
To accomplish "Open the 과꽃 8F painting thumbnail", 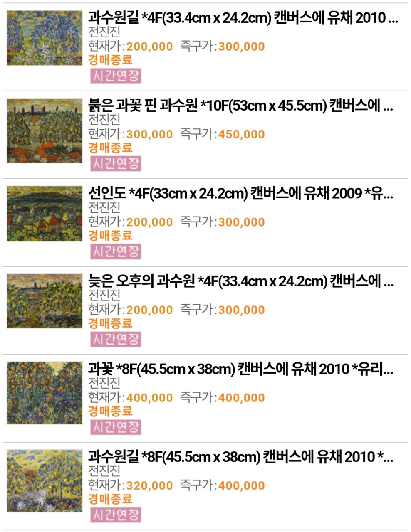I will pyautogui.click(x=45, y=393).
